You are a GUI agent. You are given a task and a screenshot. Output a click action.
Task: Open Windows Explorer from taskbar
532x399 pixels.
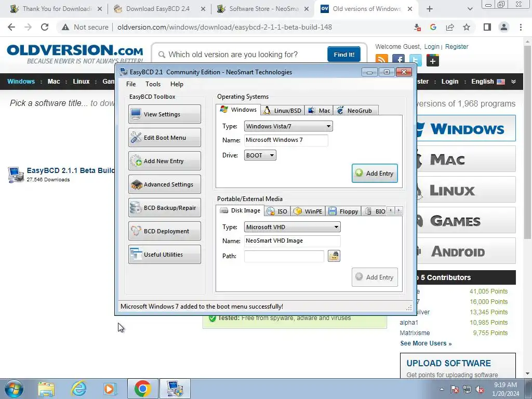tap(46, 389)
